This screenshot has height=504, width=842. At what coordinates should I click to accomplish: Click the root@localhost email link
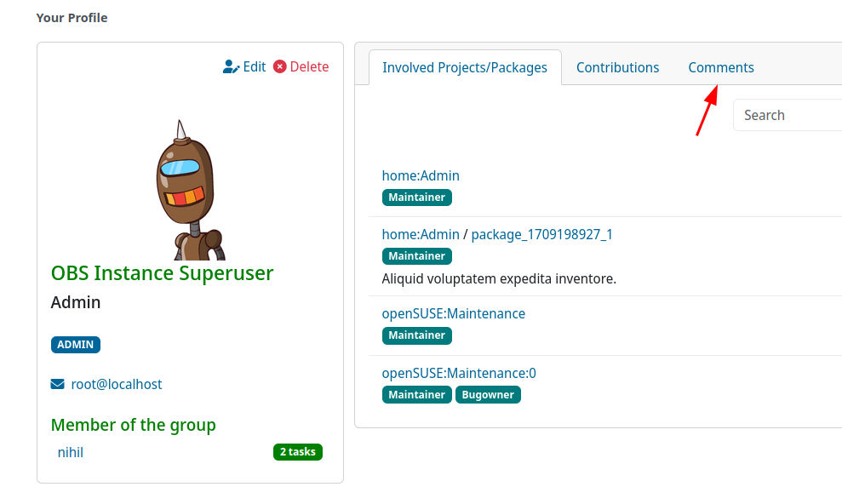pos(116,383)
